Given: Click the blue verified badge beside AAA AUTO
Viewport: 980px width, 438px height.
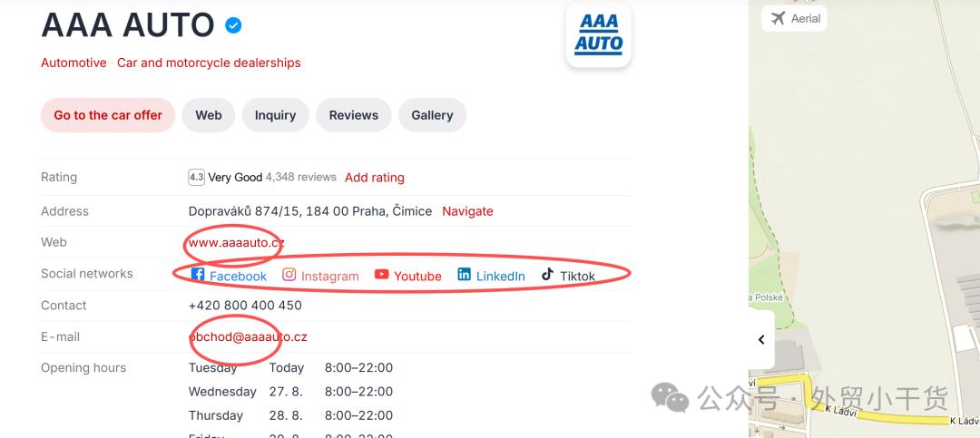Looking at the screenshot, I should 233,25.
